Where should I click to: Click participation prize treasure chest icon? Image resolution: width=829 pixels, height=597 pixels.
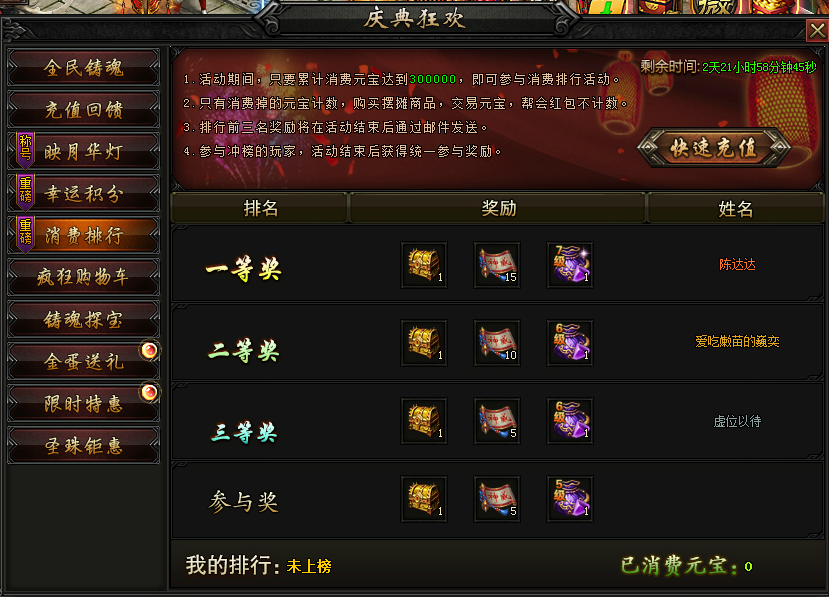[x=424, y=499]
